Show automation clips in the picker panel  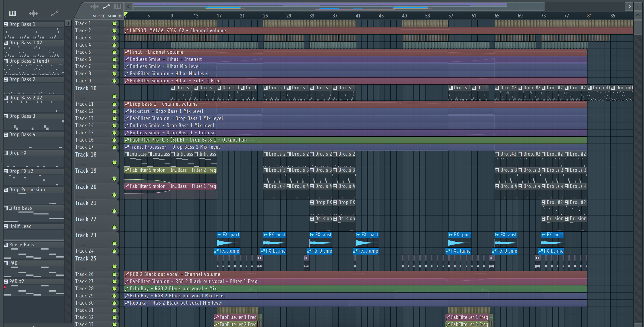55,13
